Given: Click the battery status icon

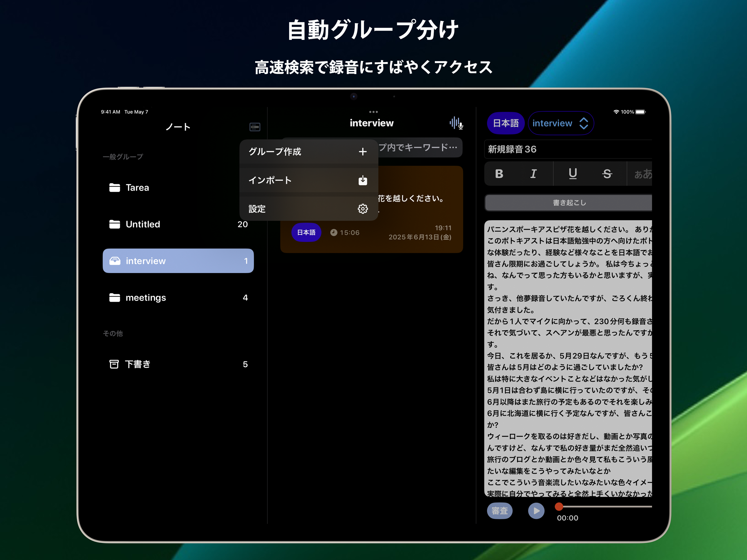Looking at the screenshot, I should 640,112.
